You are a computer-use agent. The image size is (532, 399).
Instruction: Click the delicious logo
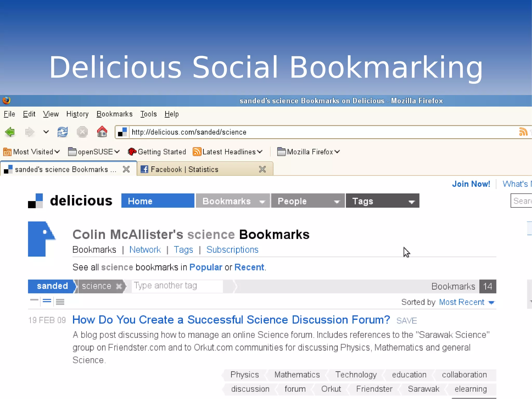click(70, 201)
